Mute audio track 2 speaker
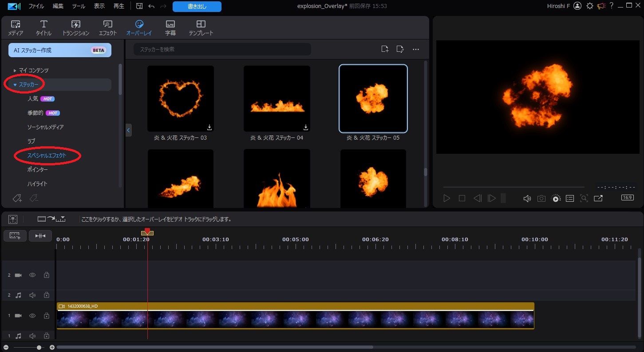Viewport: 644px width, 352px height. [32, 295]
